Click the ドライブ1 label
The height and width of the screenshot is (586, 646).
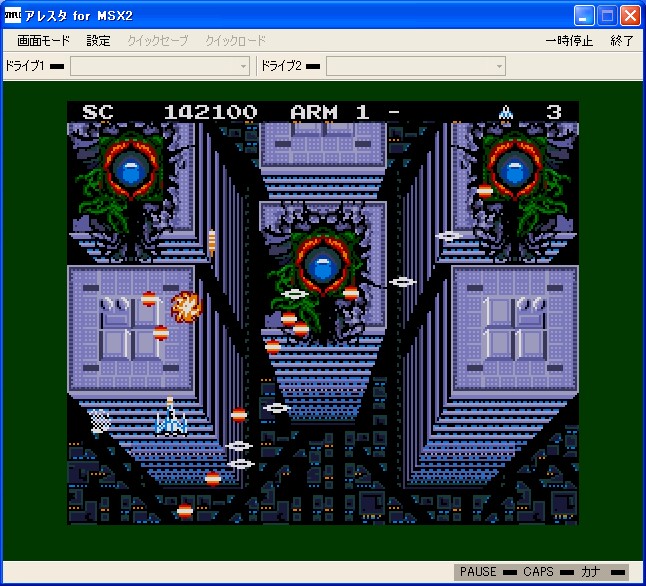25,66
